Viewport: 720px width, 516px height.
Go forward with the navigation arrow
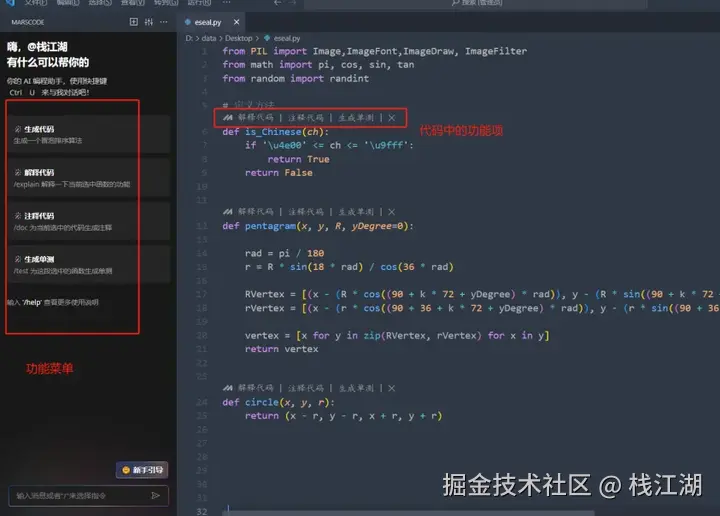coord(292,2)
